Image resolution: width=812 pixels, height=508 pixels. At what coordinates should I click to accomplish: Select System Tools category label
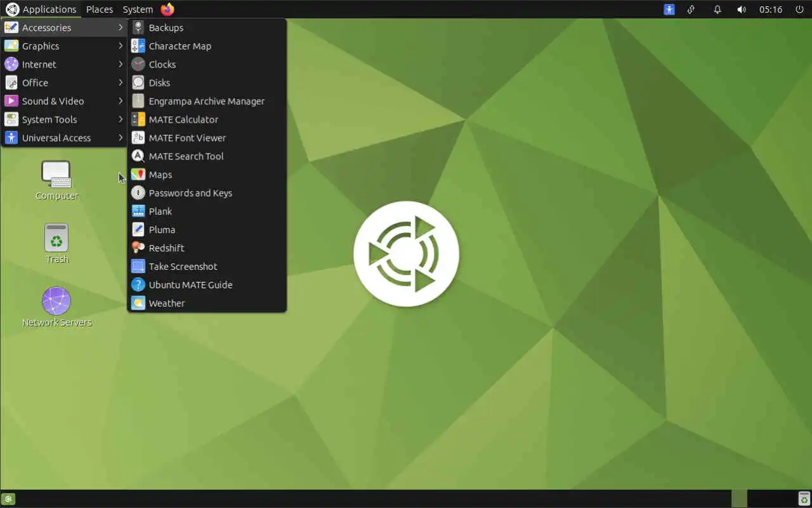point(49,120)
